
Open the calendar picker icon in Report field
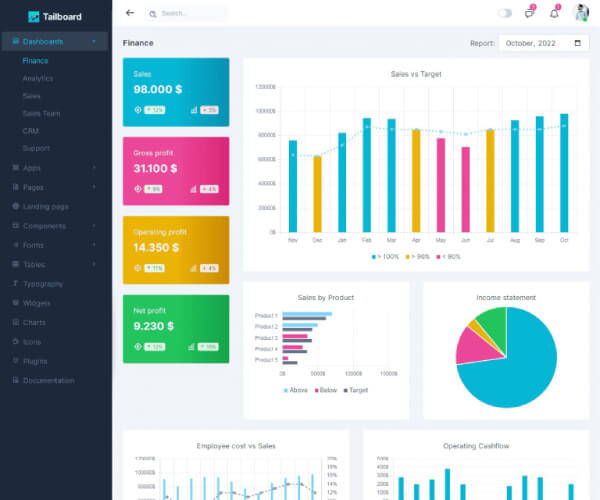pos(578,43)
